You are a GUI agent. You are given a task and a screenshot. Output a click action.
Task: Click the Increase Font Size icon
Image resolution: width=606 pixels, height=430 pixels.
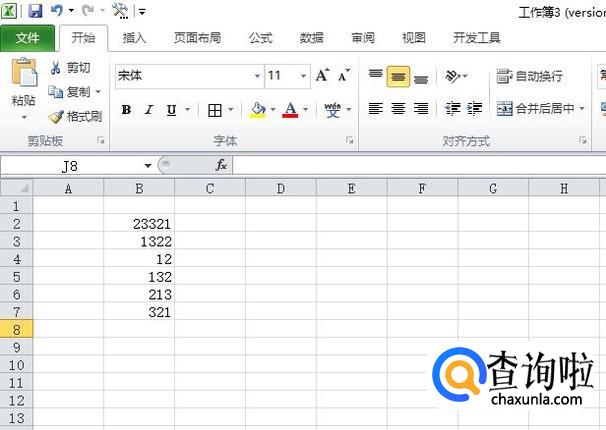(x=322, y=75)
